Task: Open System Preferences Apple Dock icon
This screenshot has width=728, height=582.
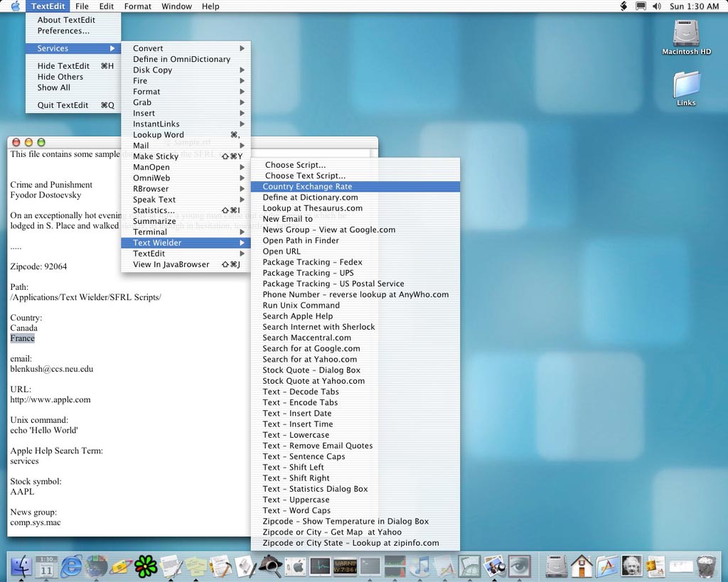Action: click(296, 566)
